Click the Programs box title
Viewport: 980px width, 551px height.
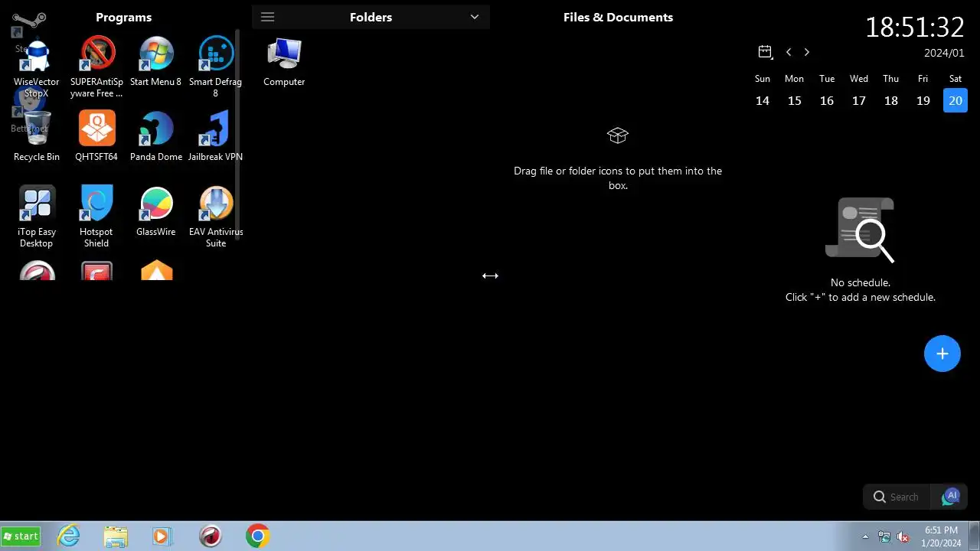click(x=124, y=17)
